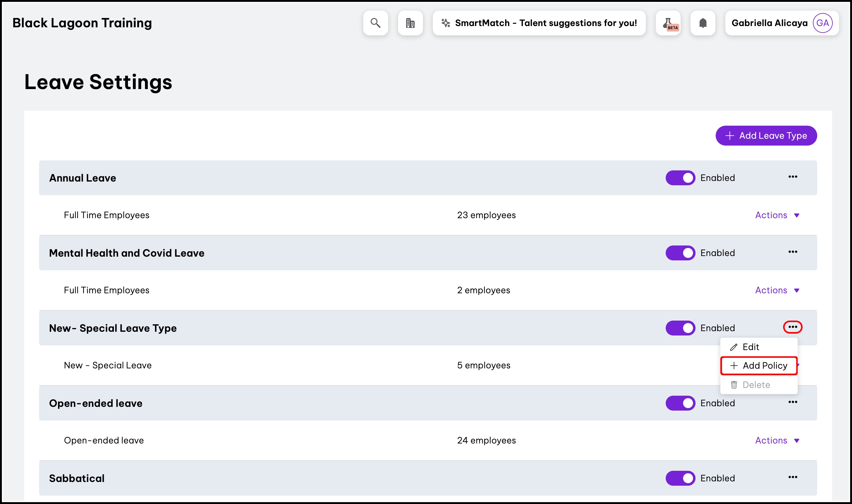The image size is (852, 504).
Task: Choose Edit from the context menu
Action: [x=750, y=347]
